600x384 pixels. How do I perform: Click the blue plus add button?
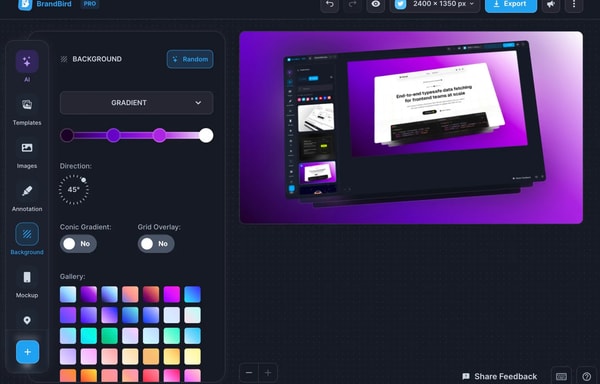point(28,352)
